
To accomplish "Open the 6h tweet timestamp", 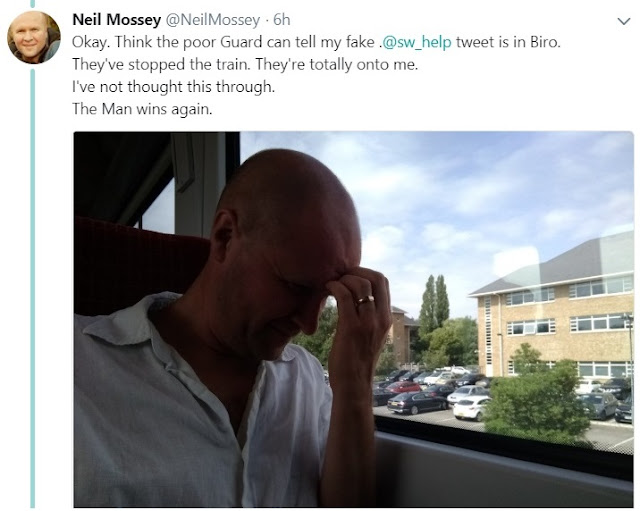I will pyautogui.click(x=282, y=20).
